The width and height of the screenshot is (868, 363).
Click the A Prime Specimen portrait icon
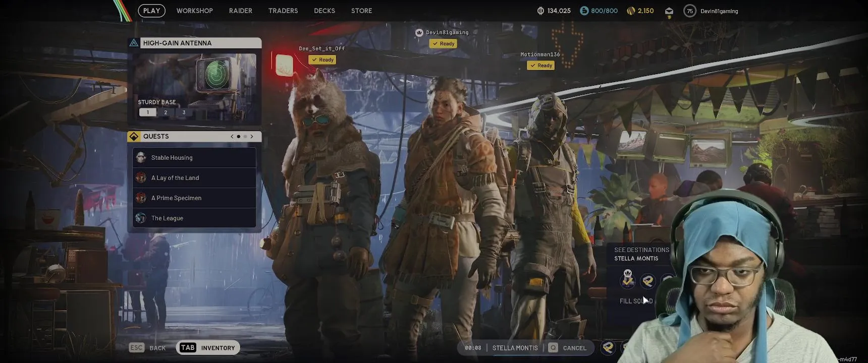(141, 198)
